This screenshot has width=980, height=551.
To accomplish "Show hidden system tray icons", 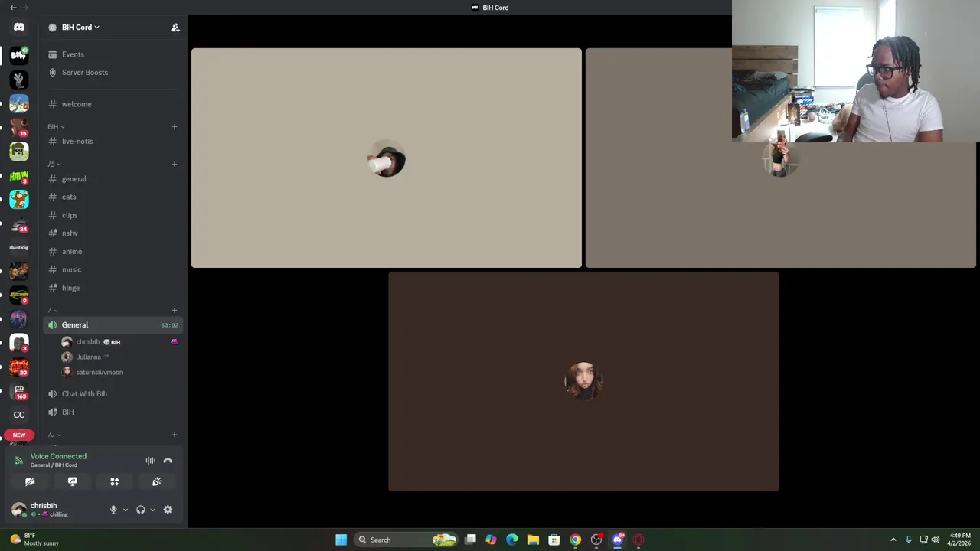I will (893, 540).
